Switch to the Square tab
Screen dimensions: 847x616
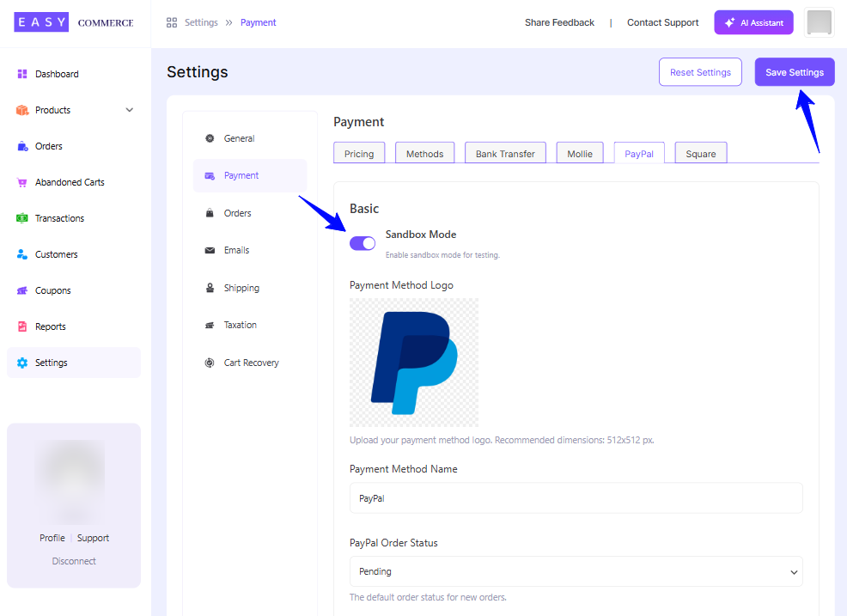[701, 154]
